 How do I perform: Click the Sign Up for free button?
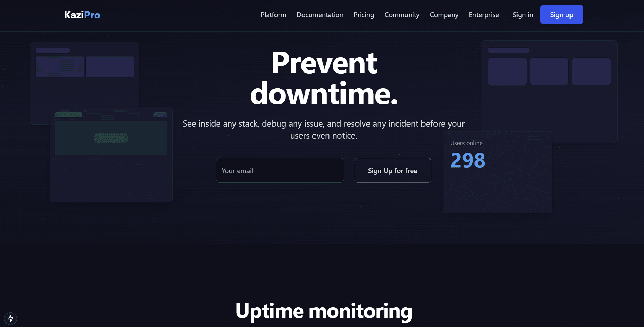click(393, 170)
